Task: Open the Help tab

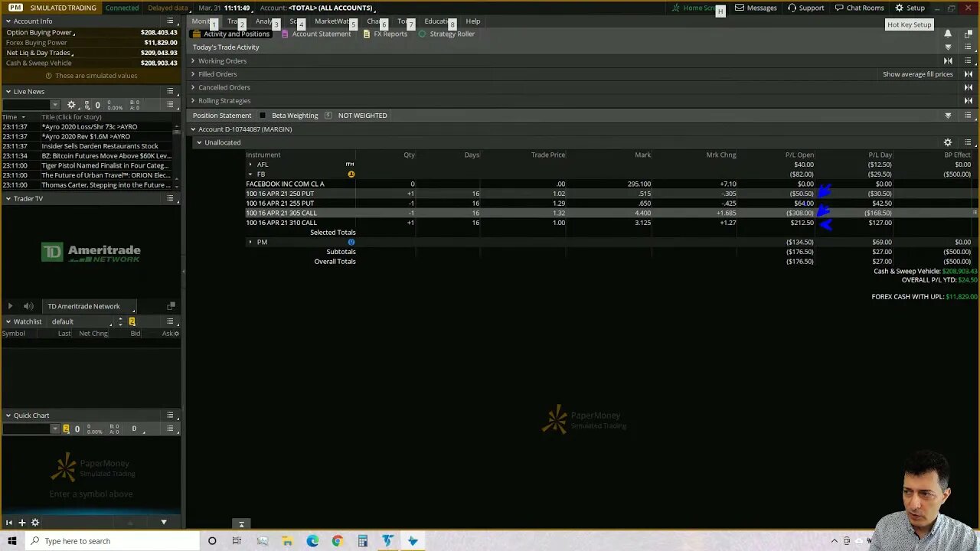Action: 473,21
